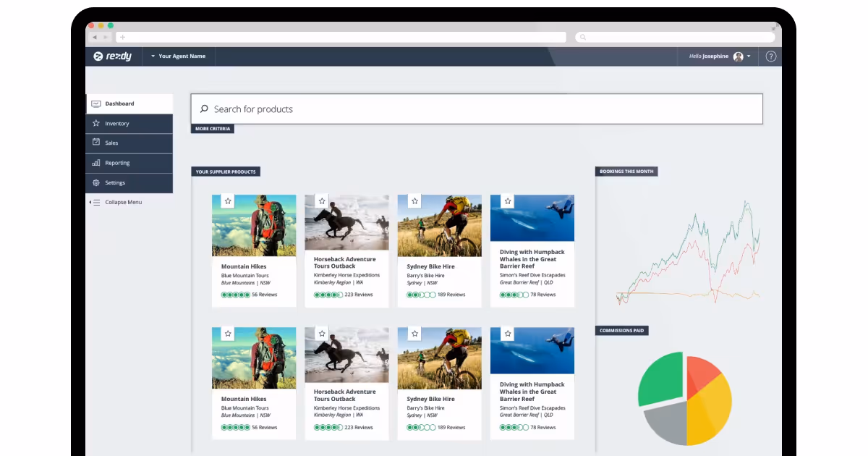Toggle star on bottom-row Horseback Adventure card
The width and height of the screenshot is (868, 456).
click(323, 334)
